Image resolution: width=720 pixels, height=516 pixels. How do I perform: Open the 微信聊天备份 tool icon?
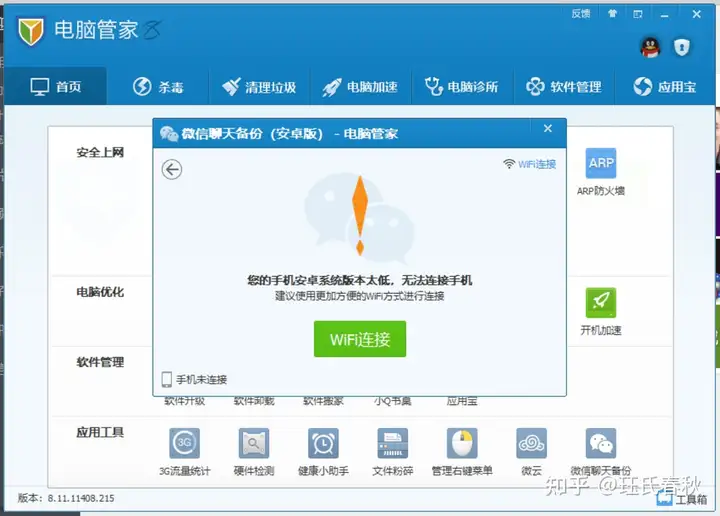[601, 452]
